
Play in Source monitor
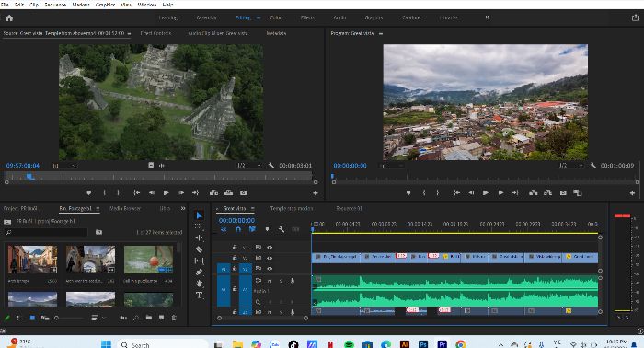pyautogui.click(x=166, y=192)
